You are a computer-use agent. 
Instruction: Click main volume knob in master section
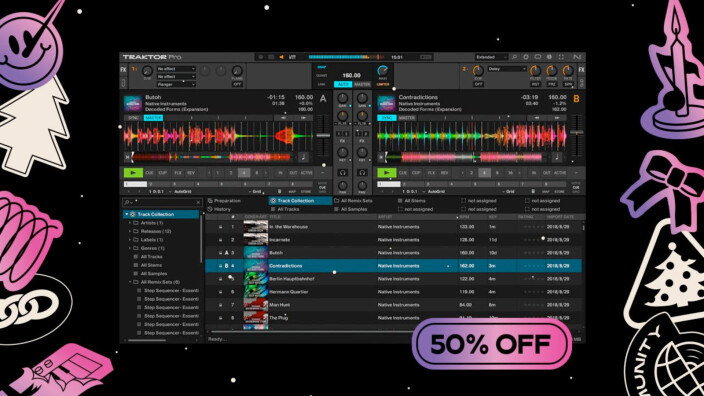[x=383, y=70]
